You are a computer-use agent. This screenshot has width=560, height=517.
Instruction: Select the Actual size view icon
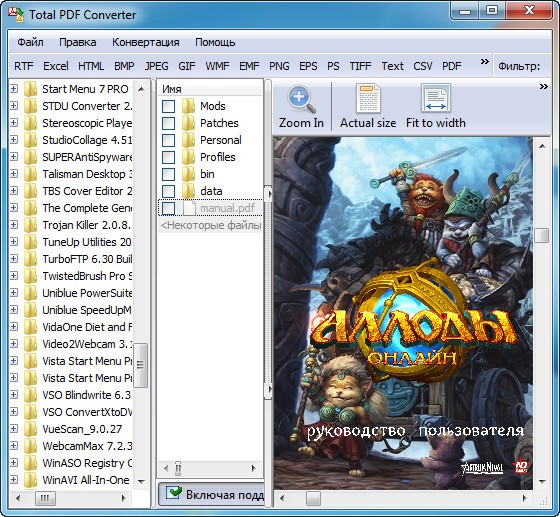368,99
